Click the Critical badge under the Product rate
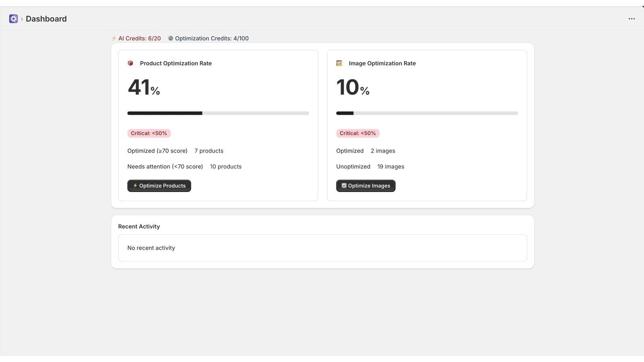 click(x=149, y=133)
